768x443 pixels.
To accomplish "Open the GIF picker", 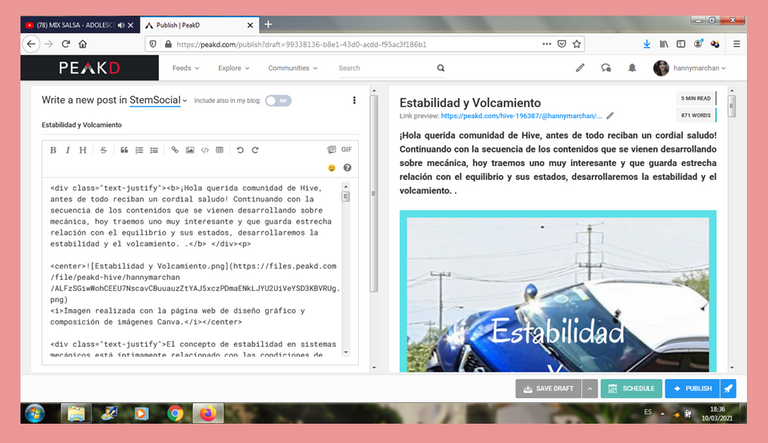I will point(347,149).
